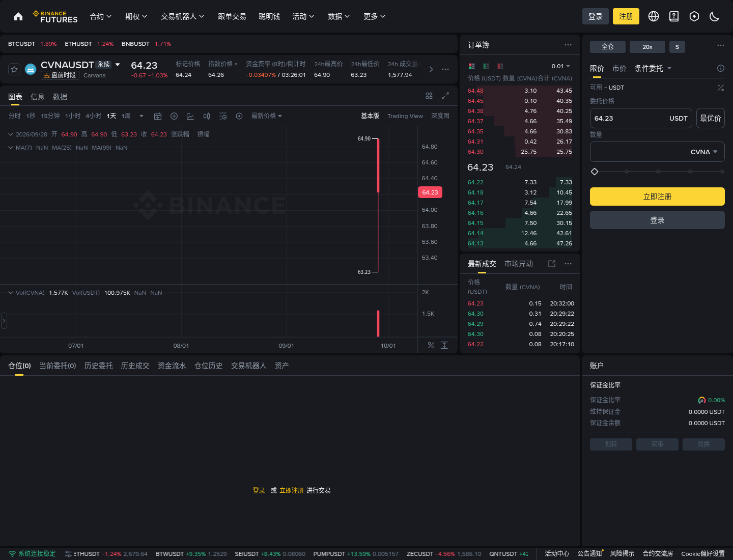Switch chart to Trading View mode
Viewport: 733px width, 560px height.
pos(405,116)
